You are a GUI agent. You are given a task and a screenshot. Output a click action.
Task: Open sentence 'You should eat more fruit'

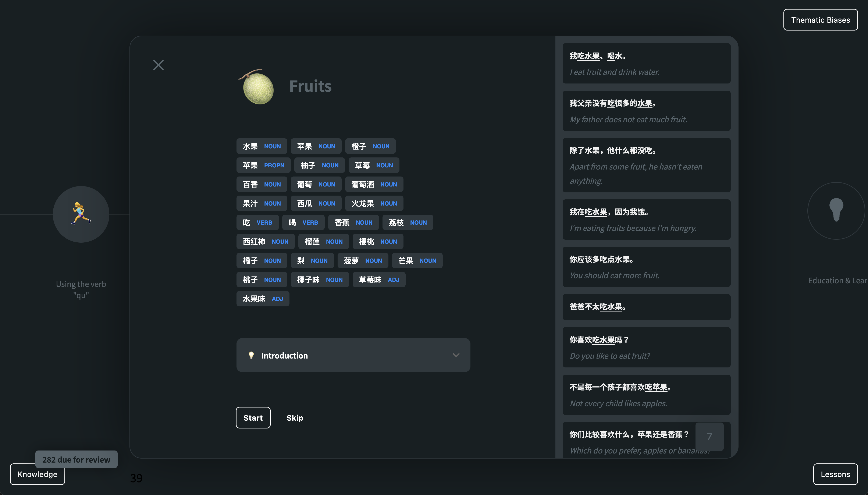[x=646, y=267]
